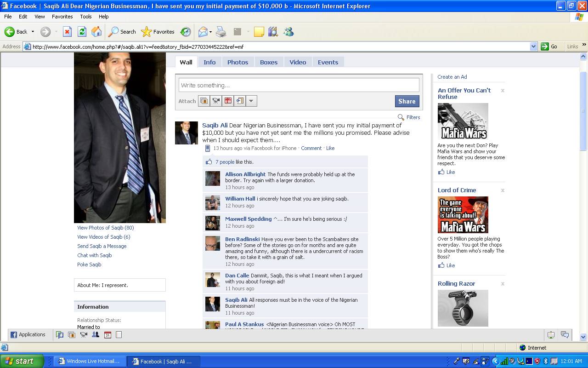Switch to the Boxes tab
Viewport: 588px width, 368px height.
269,62
